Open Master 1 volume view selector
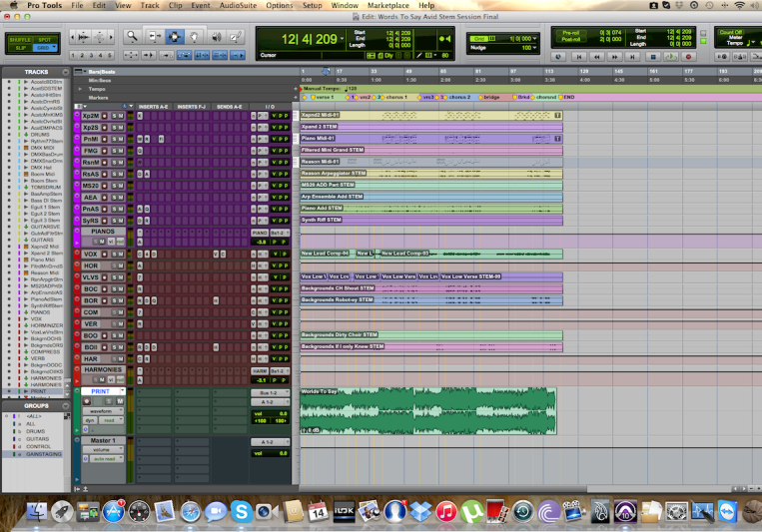This screenshot has width=762, height=532. point(103,450)
